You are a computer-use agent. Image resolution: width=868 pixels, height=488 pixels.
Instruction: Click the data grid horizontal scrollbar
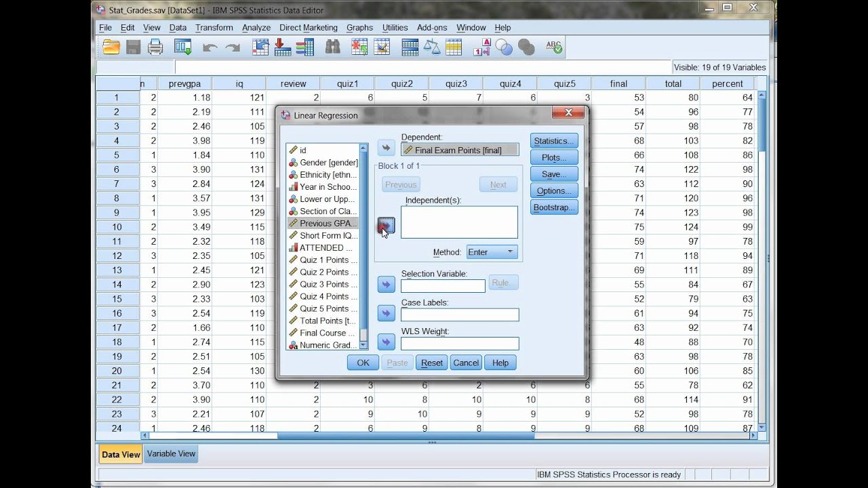448,436
